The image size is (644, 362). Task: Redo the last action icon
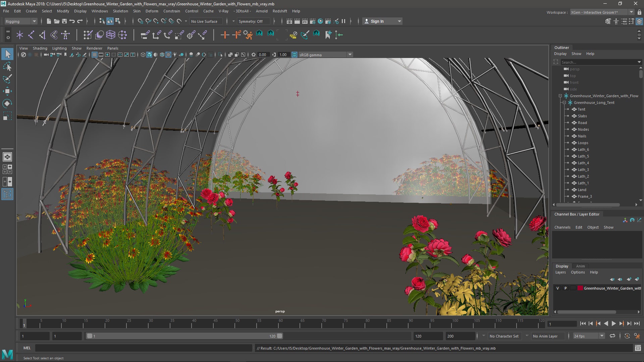pos(80,21)
